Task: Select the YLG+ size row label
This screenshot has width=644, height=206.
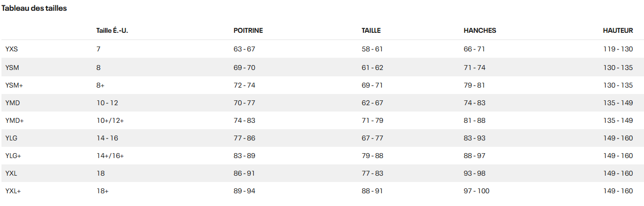Action: pos(14,156)
